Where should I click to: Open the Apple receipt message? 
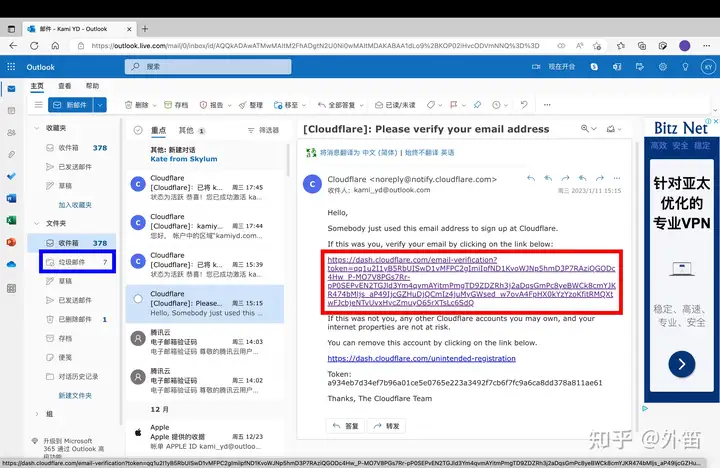[205, 436]
